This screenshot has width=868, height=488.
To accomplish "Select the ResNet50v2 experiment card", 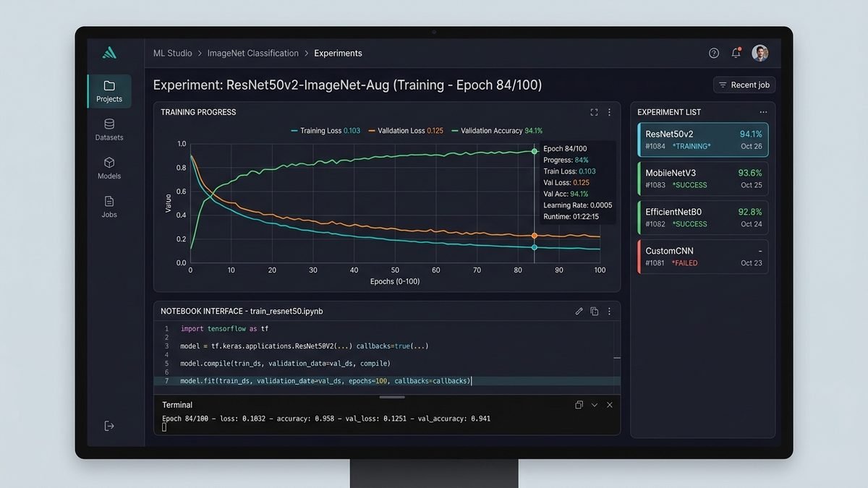I will click(x=703, y=140).
